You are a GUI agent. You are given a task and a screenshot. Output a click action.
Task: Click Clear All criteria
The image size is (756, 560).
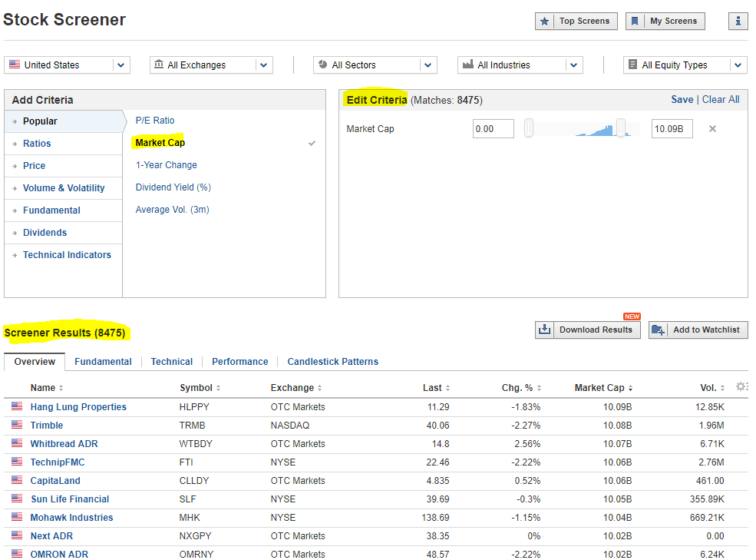pos(721,99)
